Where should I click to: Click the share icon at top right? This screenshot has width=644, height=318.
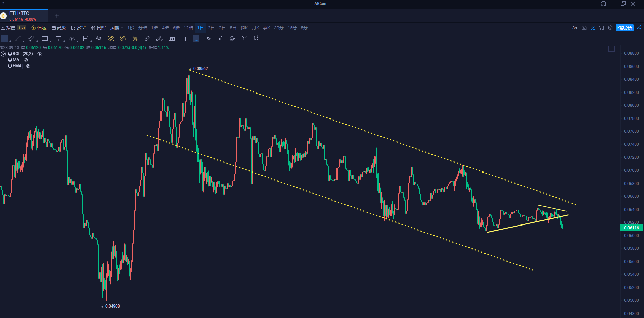pos(639,28)
